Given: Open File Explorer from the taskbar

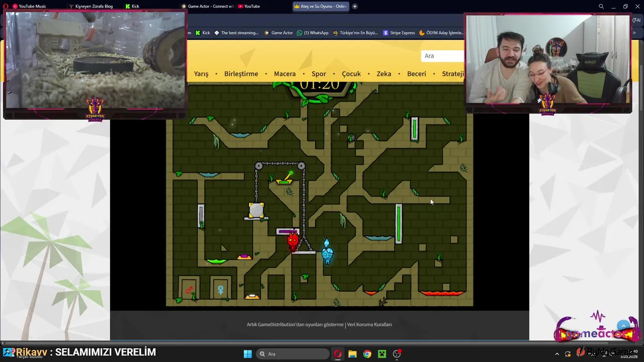Looking at the screenshot, I should pos(352,354).
